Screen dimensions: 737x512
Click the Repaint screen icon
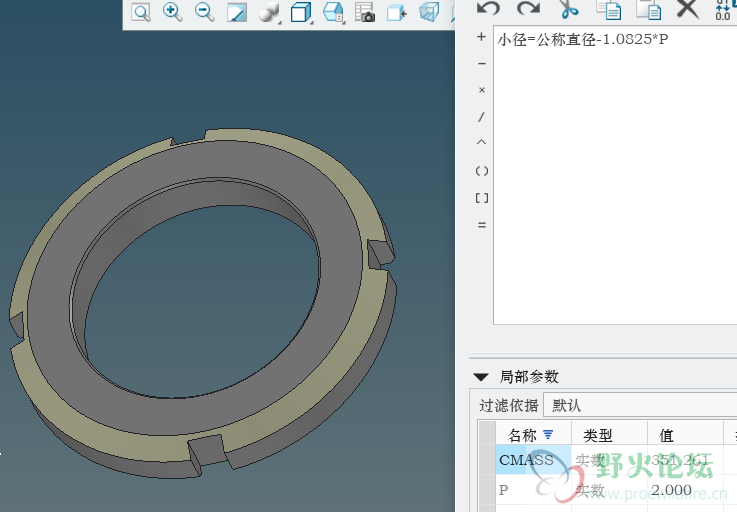coord(237,12)
